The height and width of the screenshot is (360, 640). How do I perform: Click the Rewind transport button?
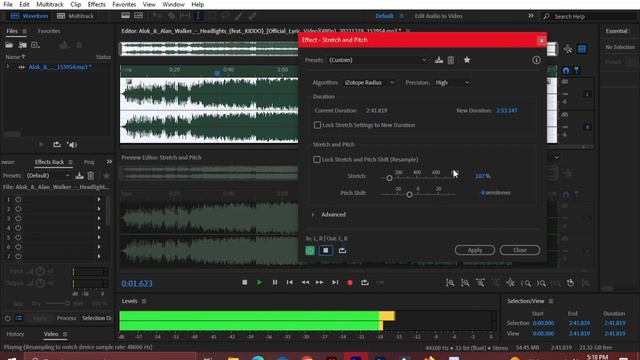[305, 282]
